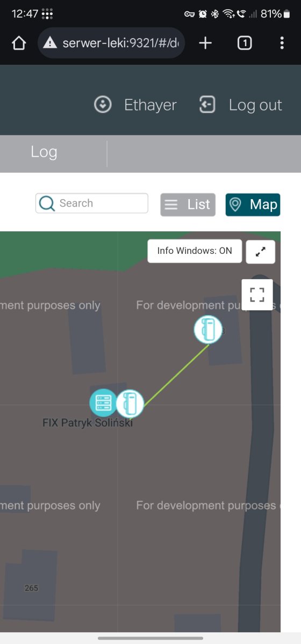Open a new browser tab with plus icon

pos(205,43)
